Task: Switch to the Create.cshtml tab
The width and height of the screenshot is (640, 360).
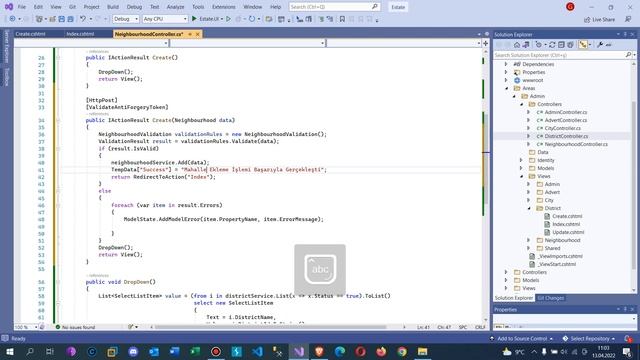Action: coord(31,34)
